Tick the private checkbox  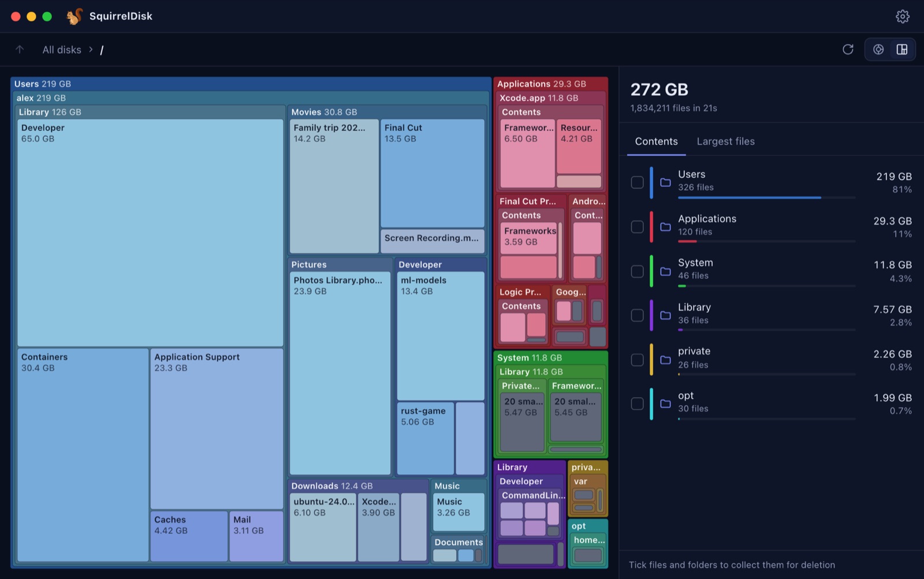[637, 360]
